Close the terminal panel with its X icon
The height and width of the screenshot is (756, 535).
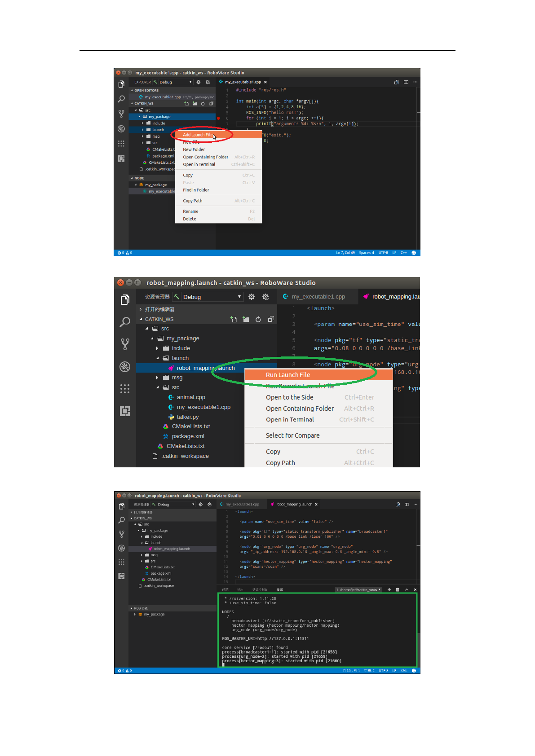[x=415, y=589]
